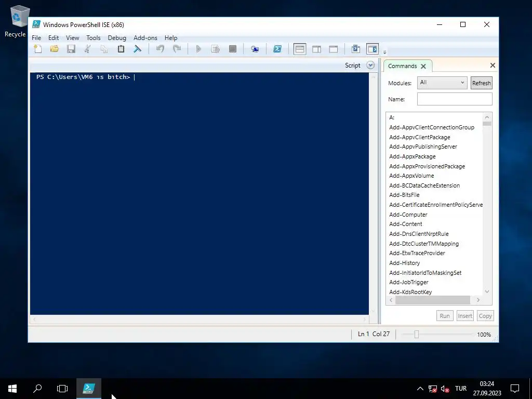Open the Tools menu
The width and height of the screenshot is (532, 399).
click(94, 37)
